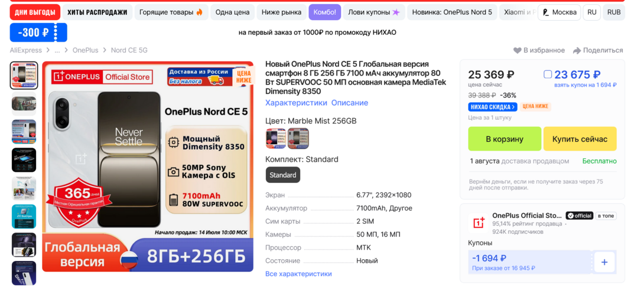The height and width of the screenshot is (294, 644).
Task: Click the В корзину button
Action: pos(505,139)
